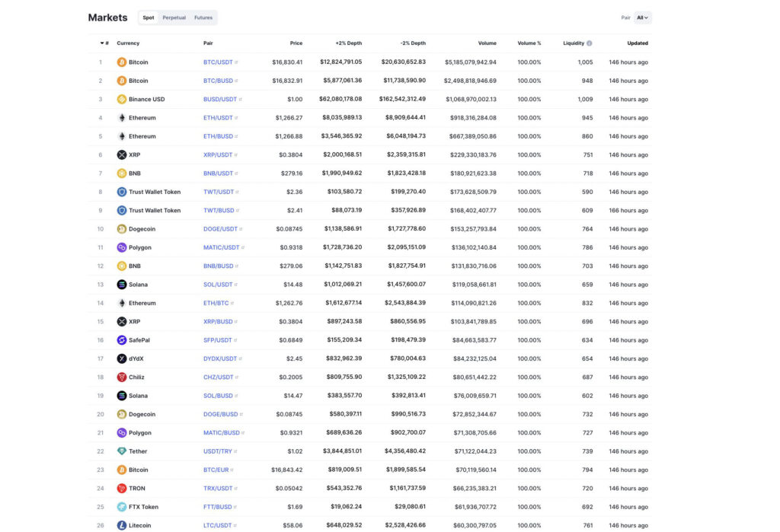Open the Pair filter dropdown set to All

coord(642,18)
